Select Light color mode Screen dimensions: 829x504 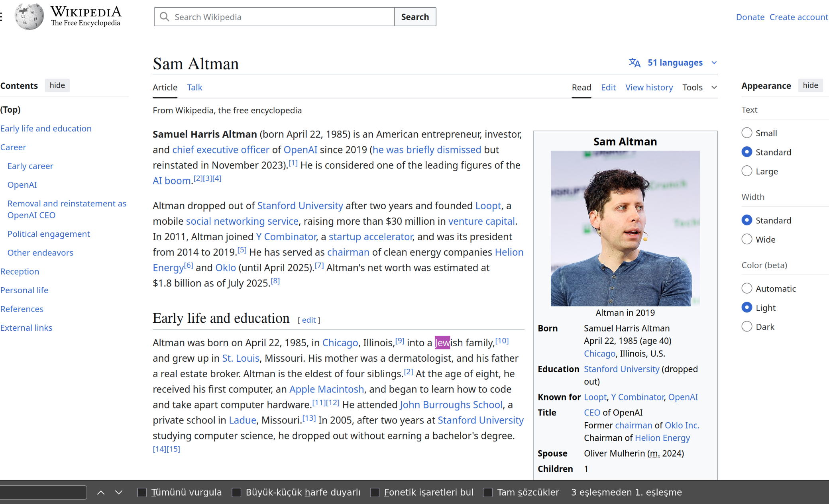(x=746, y=308)
